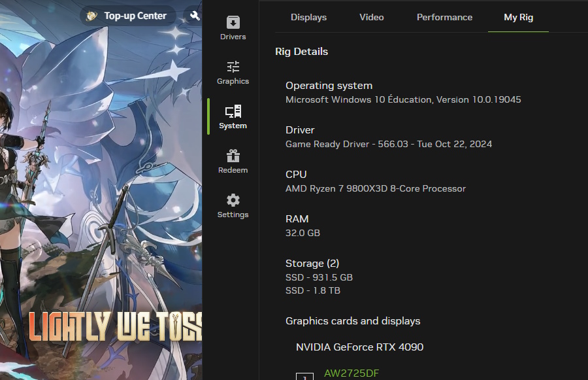The height and width of the screenshot is (380, 588).
Task: Switch to the Video tab
Action: pos(372,17)
